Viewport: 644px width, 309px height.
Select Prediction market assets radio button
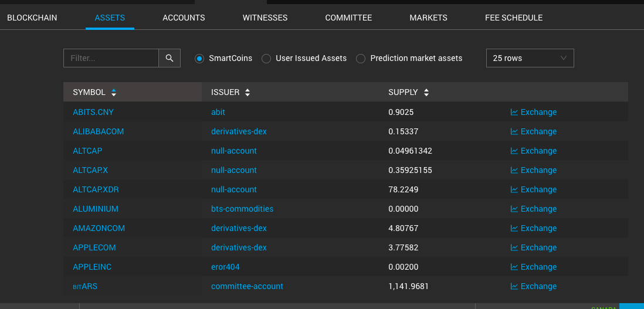(361, 59)
